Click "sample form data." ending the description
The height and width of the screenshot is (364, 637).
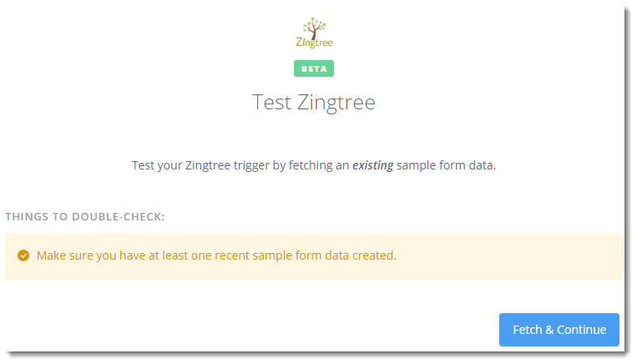tap(446, 165)
